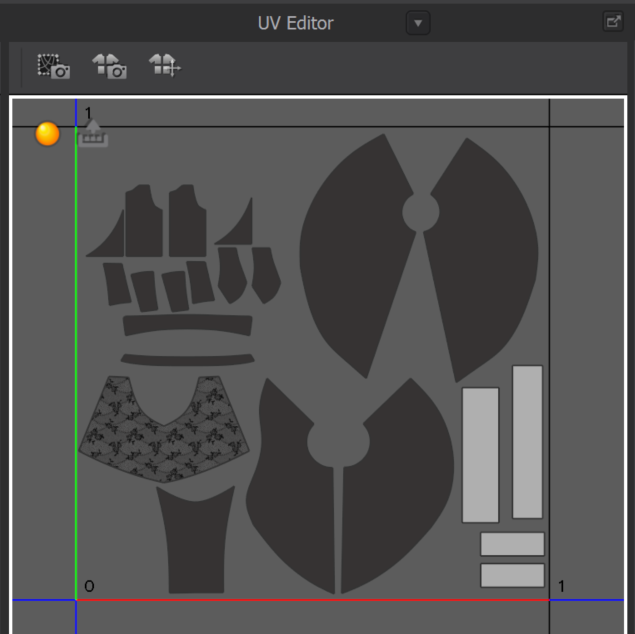Click the garment UV snapshot camera icon
The width and height of the screenshot is (635, 634).
(109, 66)
